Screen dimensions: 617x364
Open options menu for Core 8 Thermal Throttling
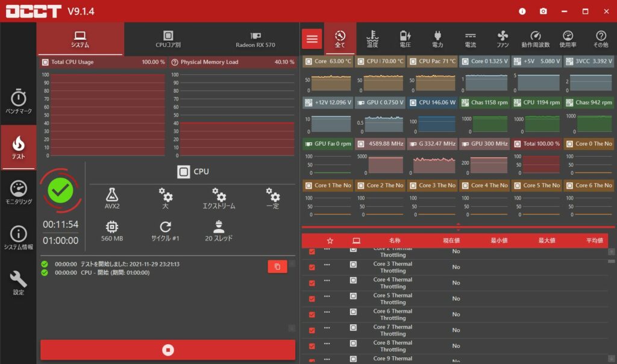[x=327, y=343]
